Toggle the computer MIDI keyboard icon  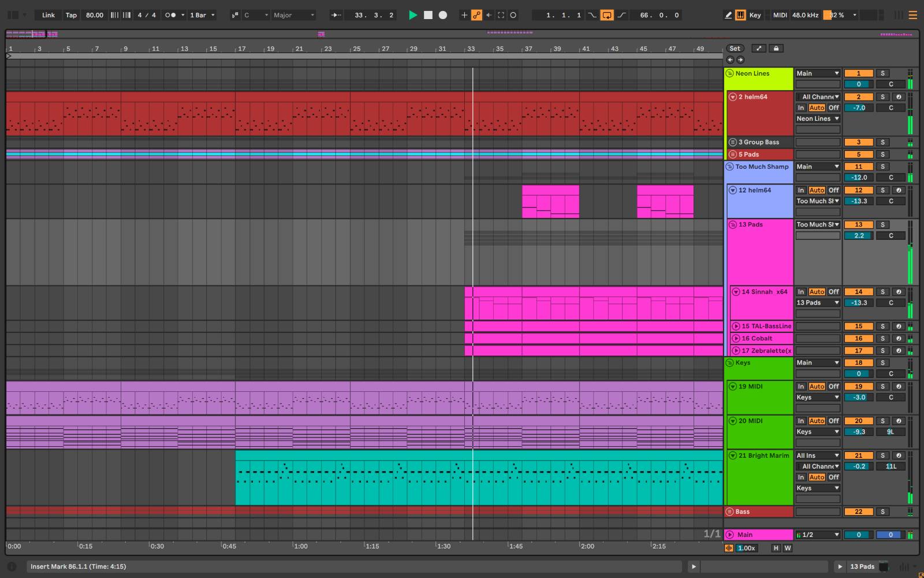(740, 15)
